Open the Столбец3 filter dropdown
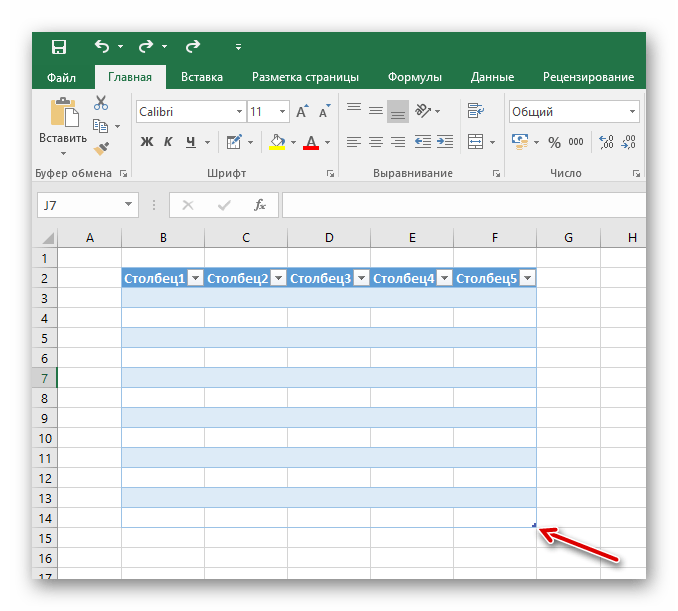The height and width of the screenshot is (611, 678). [x=361, y=278]
